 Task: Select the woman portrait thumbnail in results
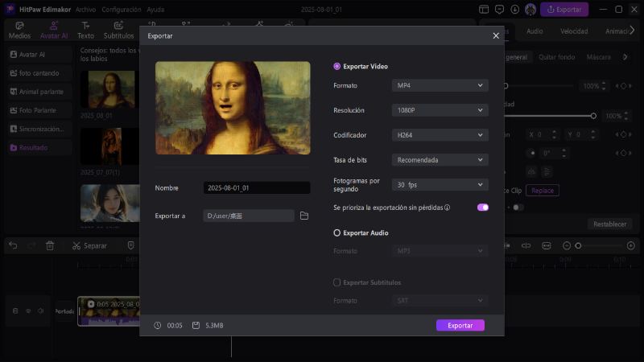pos(109,204)
